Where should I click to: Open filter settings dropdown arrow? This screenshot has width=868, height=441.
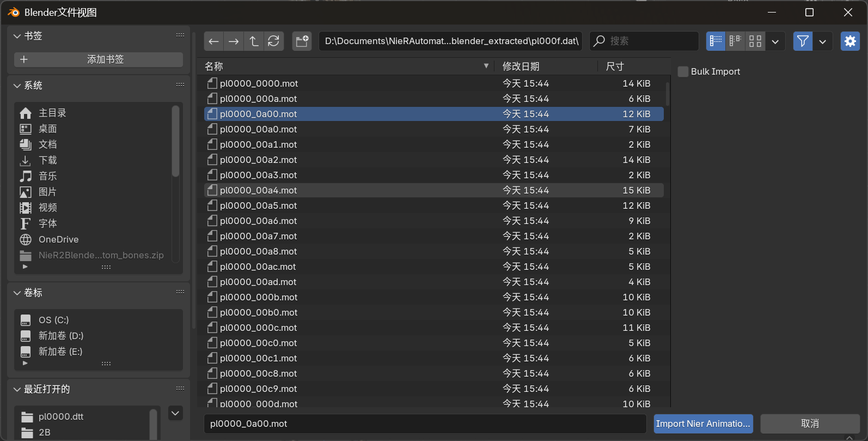(x=822, y=41)
